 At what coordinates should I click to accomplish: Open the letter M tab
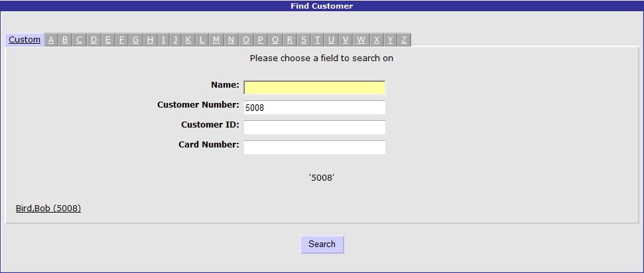[216, 40]
